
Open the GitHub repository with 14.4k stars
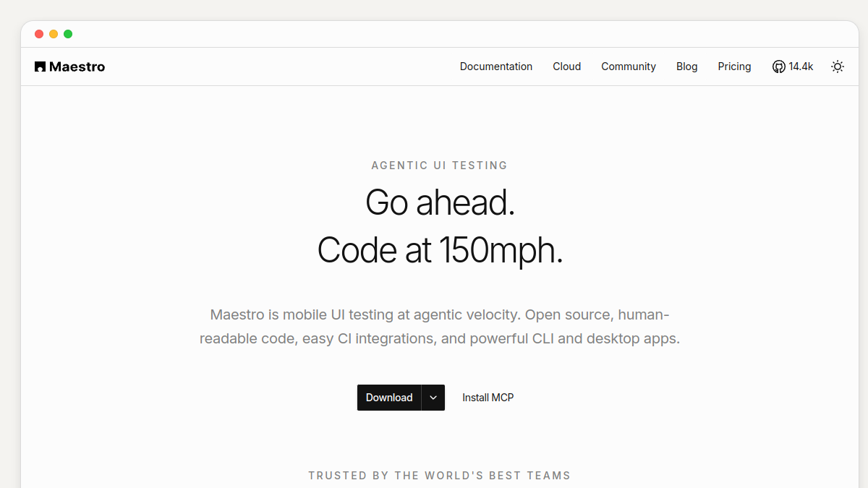click(793, 67)
